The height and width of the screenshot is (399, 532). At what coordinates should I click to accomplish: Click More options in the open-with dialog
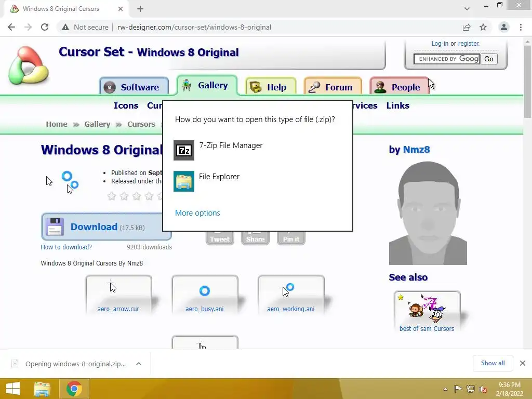coord(197,212)
